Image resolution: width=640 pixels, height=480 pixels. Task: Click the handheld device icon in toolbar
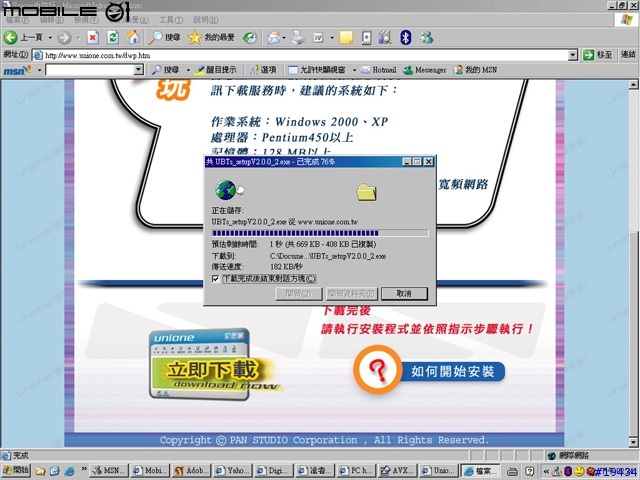click(x=366, y=38)
